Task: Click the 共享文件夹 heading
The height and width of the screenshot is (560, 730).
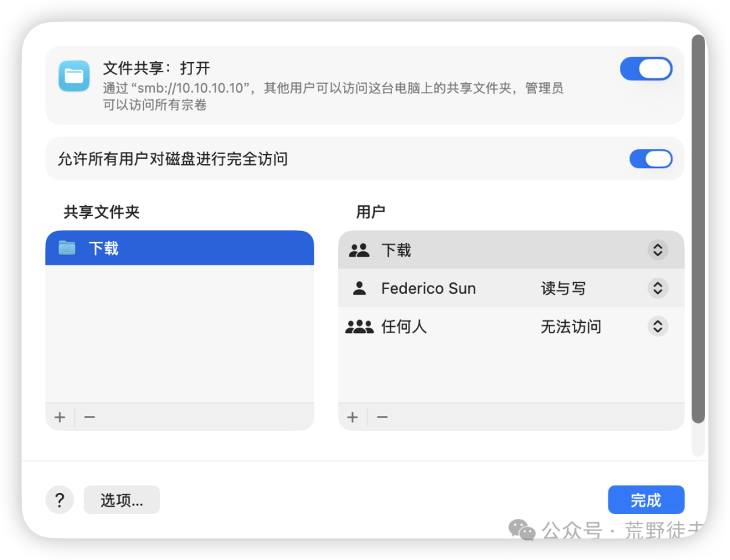Action: 101,212
